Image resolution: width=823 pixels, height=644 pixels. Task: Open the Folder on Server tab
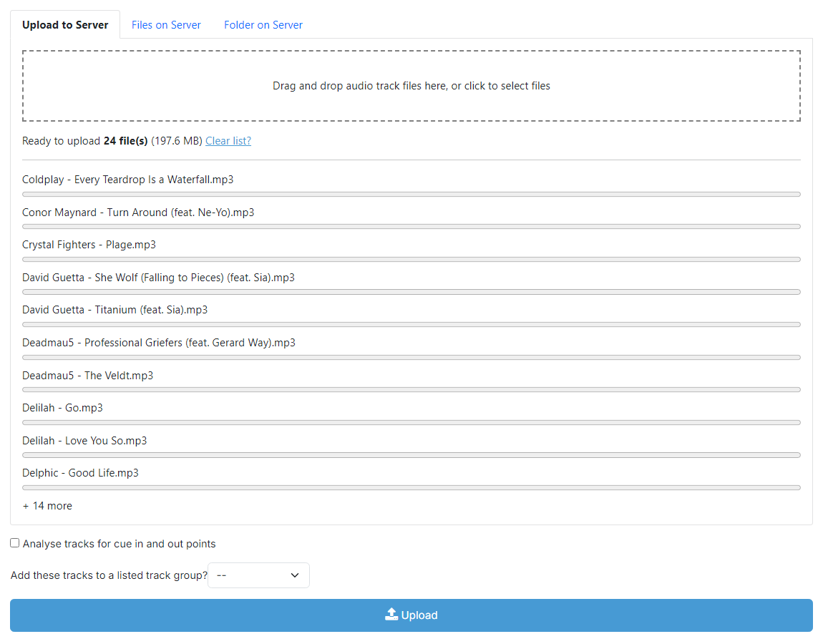[x=263, y=24]
